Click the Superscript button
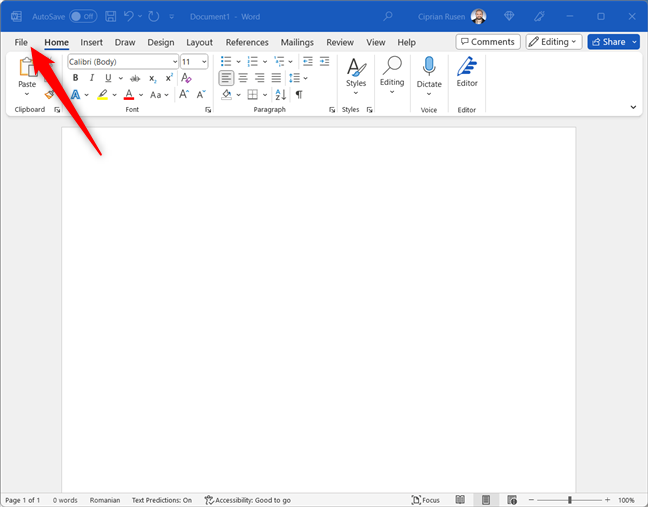The height and width of the screenshot is (507, 648). click(169, 78)
